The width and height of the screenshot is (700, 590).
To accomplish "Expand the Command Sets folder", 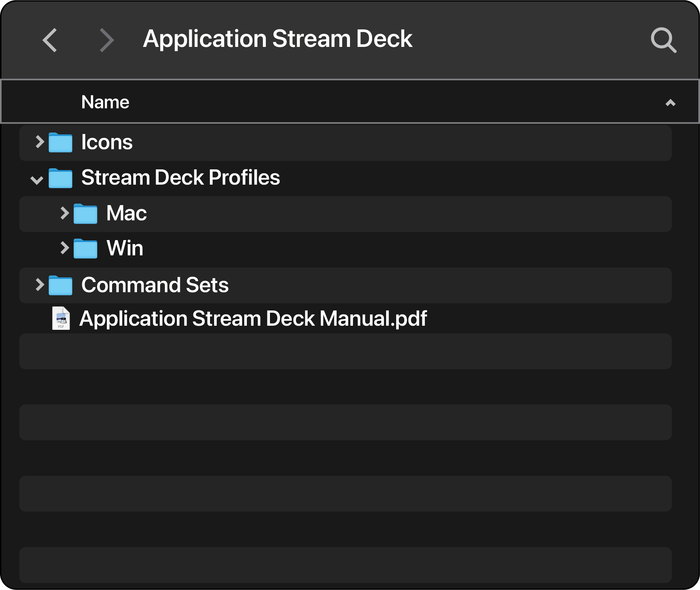I will coord(39,285).
